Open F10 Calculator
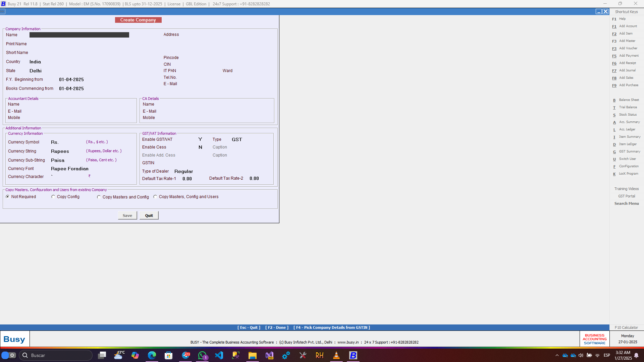Viewport: 644px width, 362px height. click(x=626, y=327)
